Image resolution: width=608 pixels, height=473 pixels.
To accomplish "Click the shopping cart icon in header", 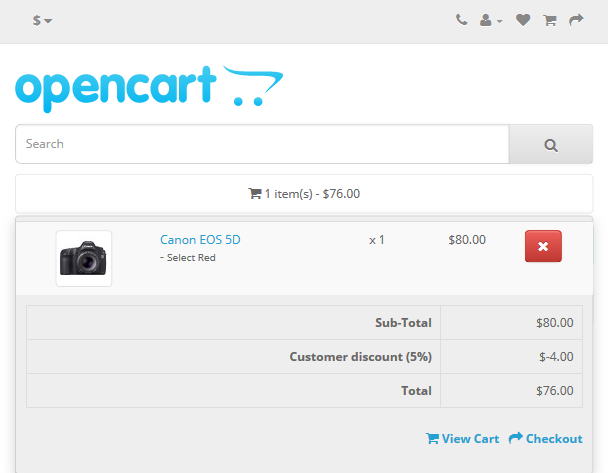I will tap(550, 20).
